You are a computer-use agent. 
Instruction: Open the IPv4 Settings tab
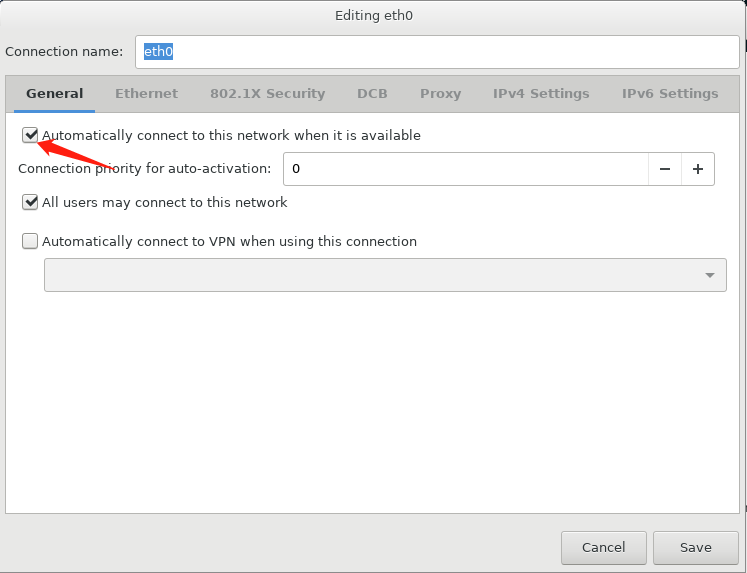541,94
